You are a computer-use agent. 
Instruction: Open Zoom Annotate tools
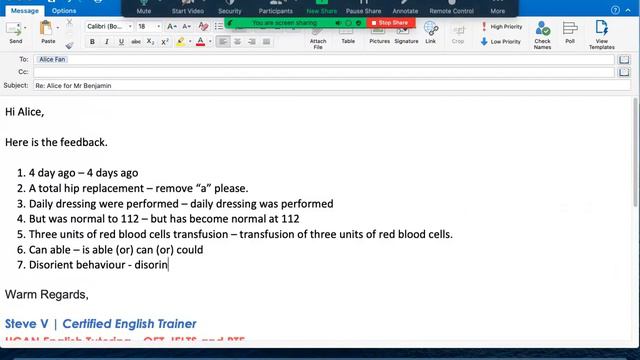pyautogui.click(x=405, y=8)
